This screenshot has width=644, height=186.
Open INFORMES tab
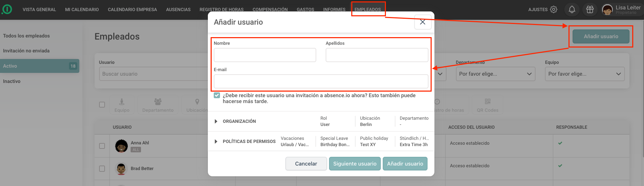tap(334, 10)
